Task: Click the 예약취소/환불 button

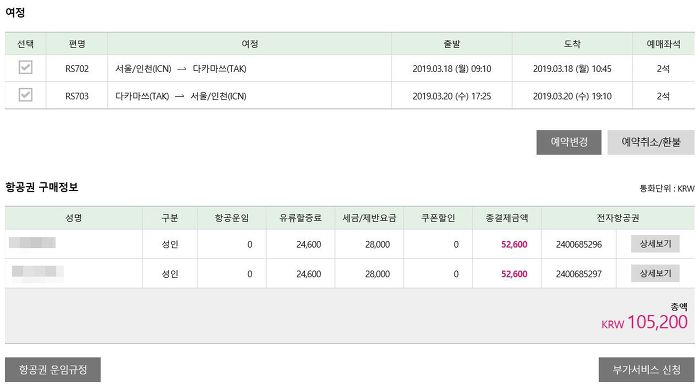Action: coord(651,142)
